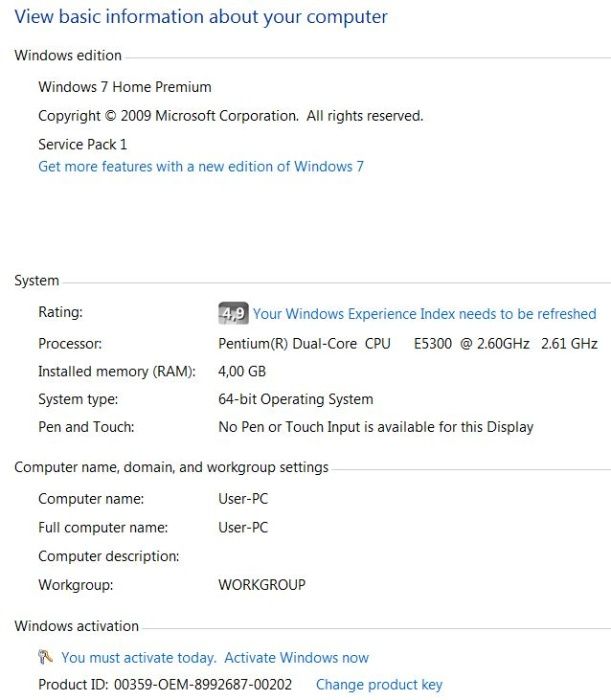611x700 pixels.
Task: Click the 'Windows activation' section header
Action: point(76,626)
